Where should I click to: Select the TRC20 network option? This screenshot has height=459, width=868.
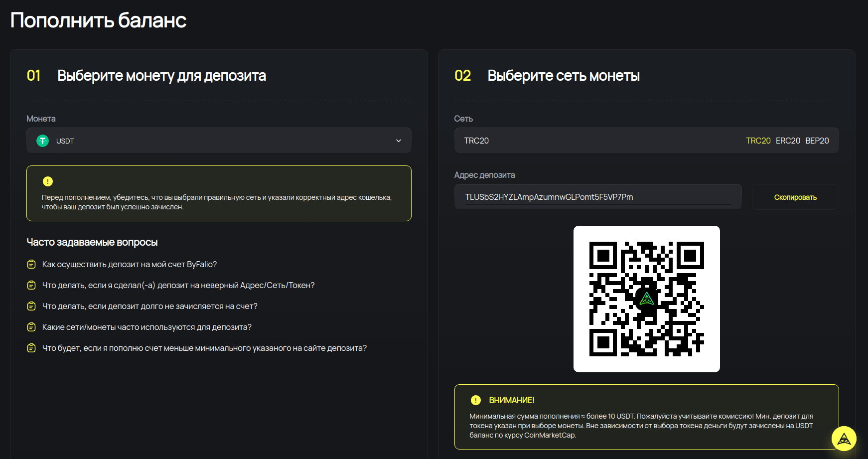point(758,141)
